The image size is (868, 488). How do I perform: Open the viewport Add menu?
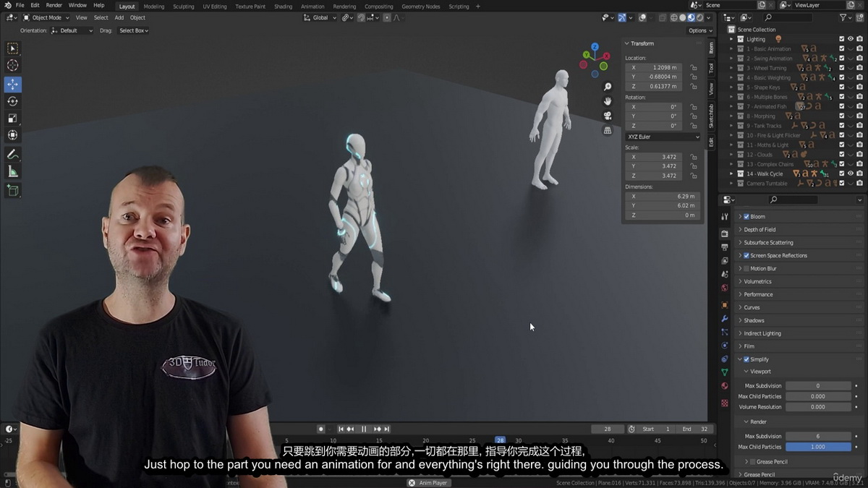pos(119,17)
